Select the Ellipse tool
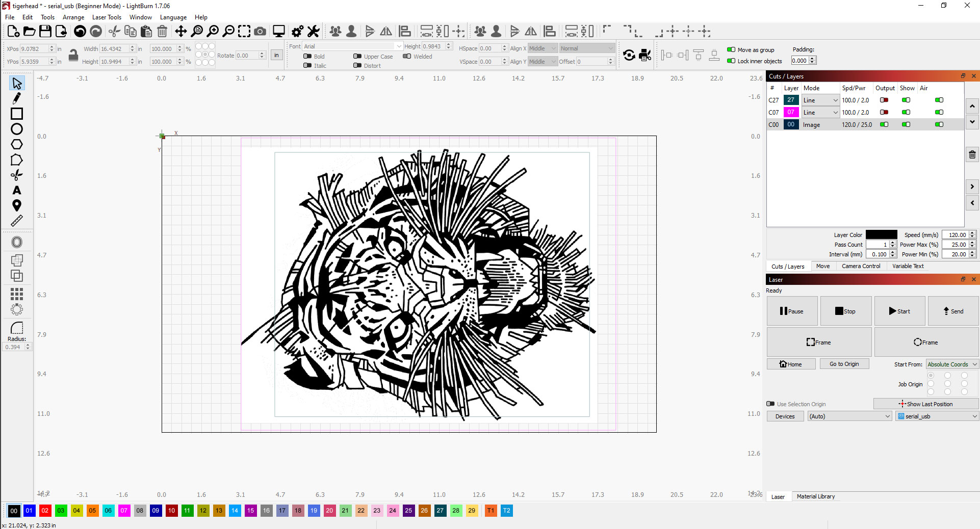Viewport: 980px width, 529px height. pyautogui.click(x=17, y=129)
